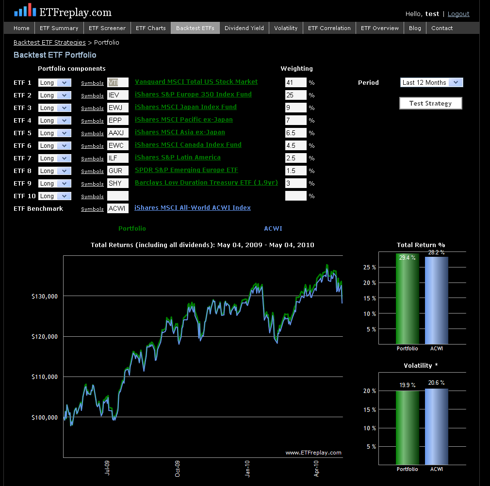Click the green Portfolio legend label
The height and width of the screenshot is (486, 490).
(x=132, y=229)
